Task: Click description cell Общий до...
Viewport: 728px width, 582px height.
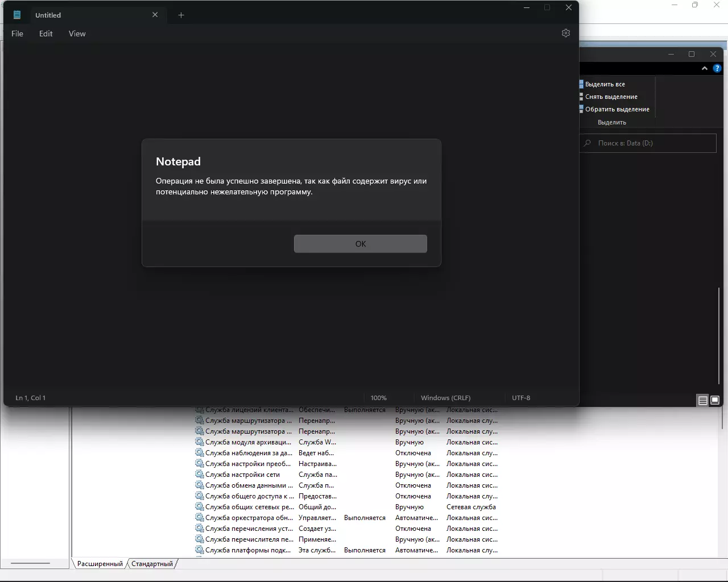Action: pos(317,507)
